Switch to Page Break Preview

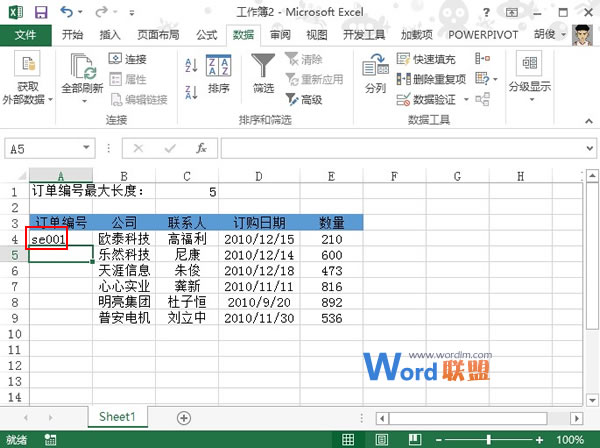(415, 440)
